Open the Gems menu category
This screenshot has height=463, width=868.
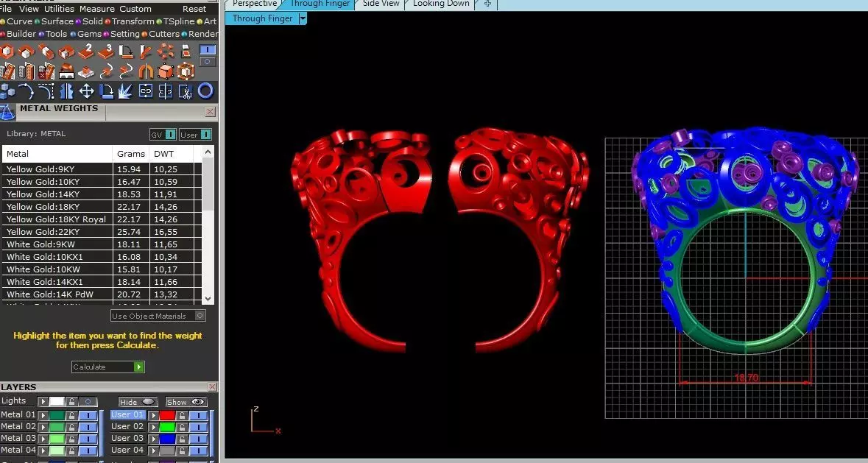[x=89, y=34]
